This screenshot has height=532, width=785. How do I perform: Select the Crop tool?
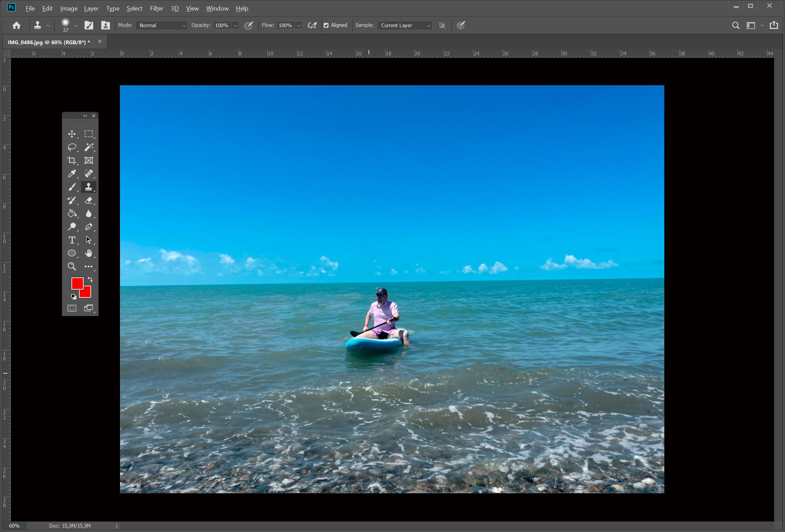point(71,160)
